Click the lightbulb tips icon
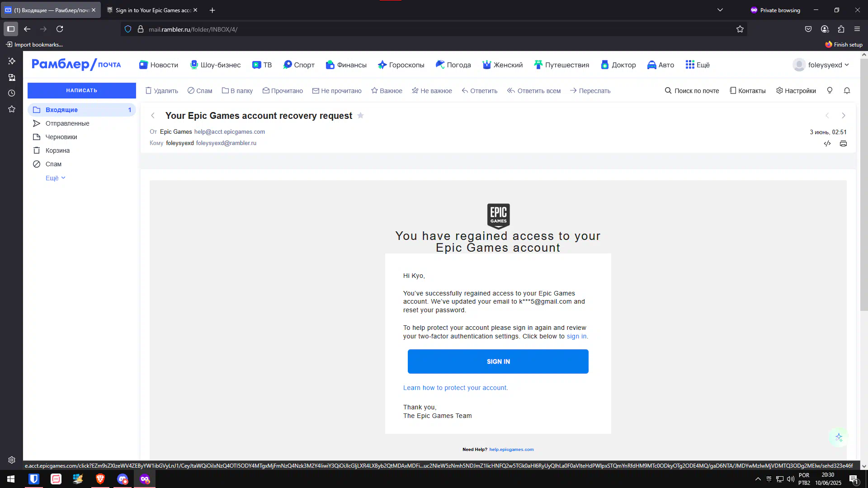Viewport: 868px width, 488px height. pos(830,91)
